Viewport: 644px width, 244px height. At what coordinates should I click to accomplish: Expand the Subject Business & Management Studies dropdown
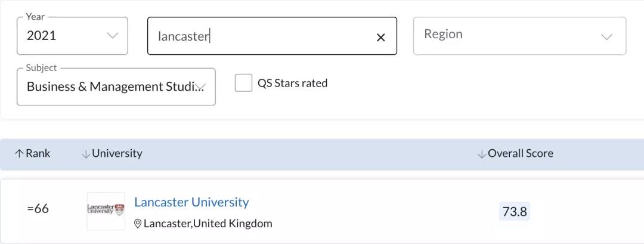point(116,87)
